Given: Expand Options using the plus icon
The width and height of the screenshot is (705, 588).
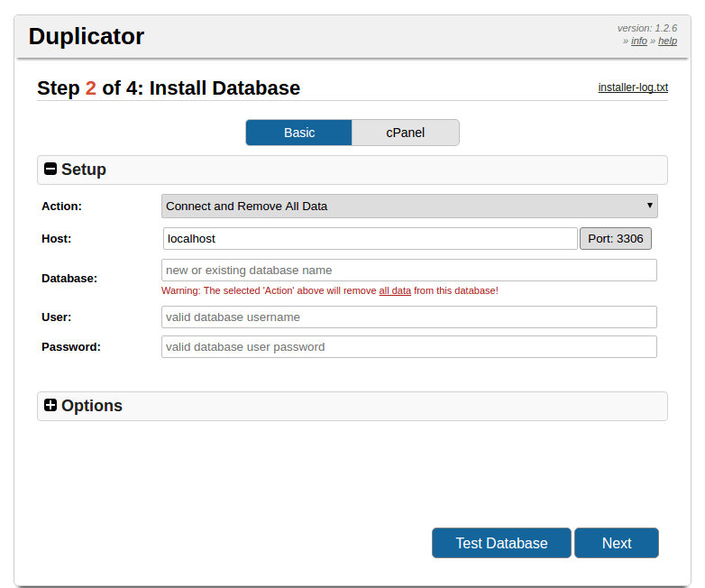Looking at the screenshot, I should 50,406.
